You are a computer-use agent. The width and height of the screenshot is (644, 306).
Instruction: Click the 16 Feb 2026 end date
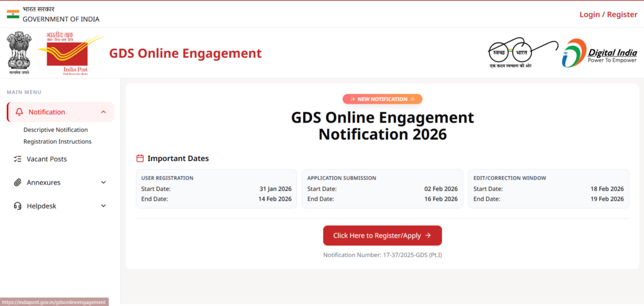point(441,199)
